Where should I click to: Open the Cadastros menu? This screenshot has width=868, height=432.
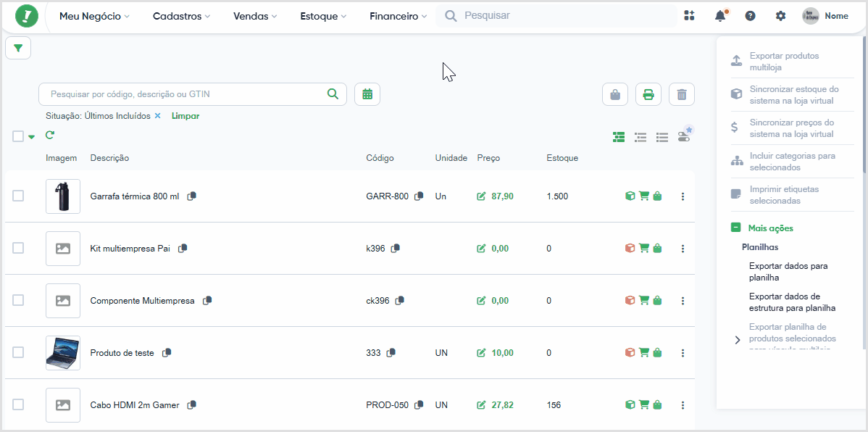click(x=182, y=16)
